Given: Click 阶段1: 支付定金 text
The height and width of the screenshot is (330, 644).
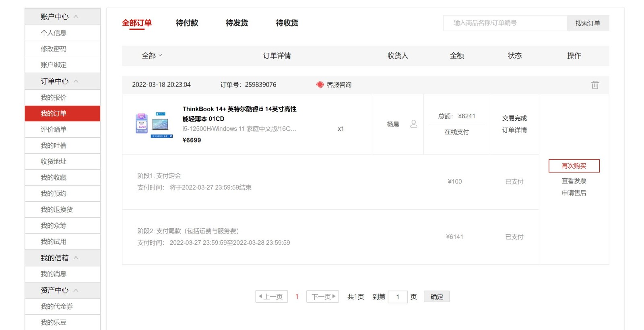Looking at the screenshot, I should click(x=159, y=176).
